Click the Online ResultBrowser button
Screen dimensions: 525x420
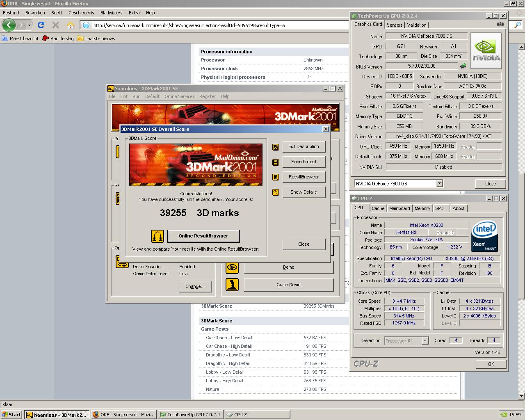tap(203, 236)
